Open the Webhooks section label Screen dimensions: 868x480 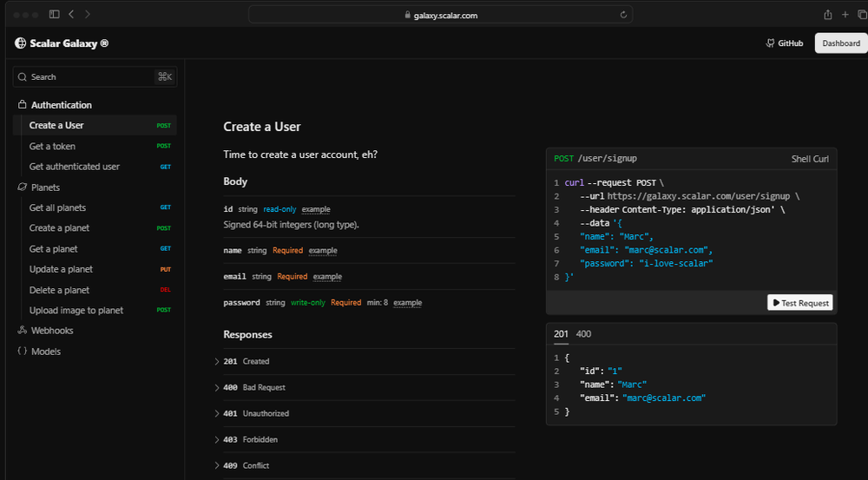(52, 331)
